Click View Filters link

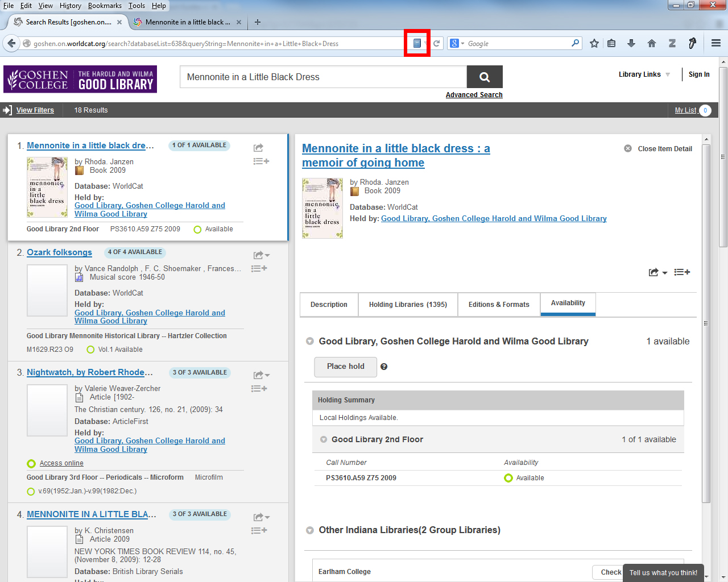(x=35, y=110)
